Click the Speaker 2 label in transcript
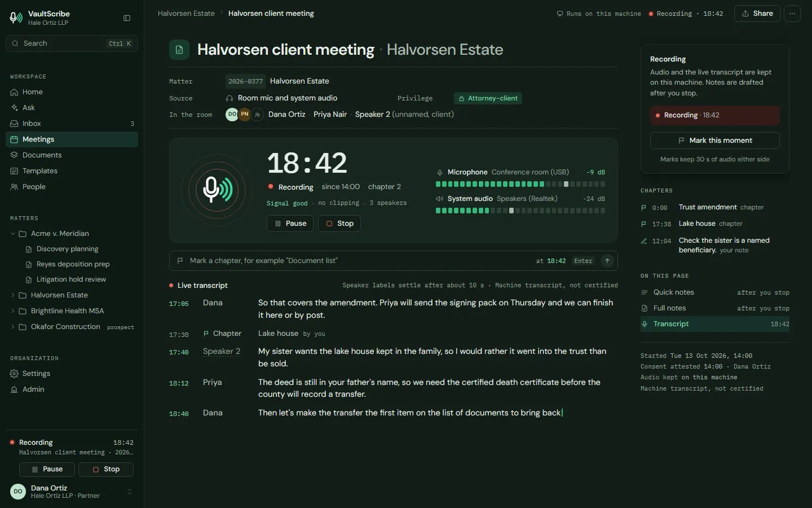This screenshot has height=508, width=812. 222,352
